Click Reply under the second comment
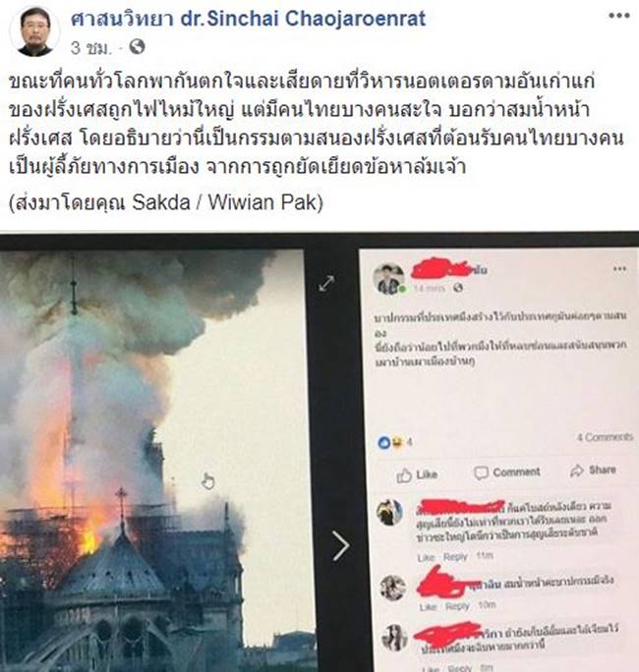Image resolution: width=639 pixels, height=672 pixels. pyautogui.click(x=457, y=606)
